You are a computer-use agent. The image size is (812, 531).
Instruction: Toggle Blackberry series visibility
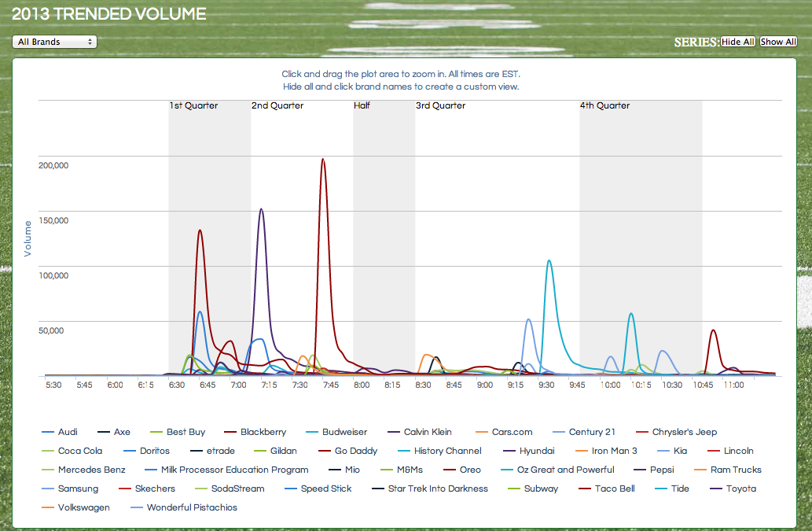click(x=263, y=432)
